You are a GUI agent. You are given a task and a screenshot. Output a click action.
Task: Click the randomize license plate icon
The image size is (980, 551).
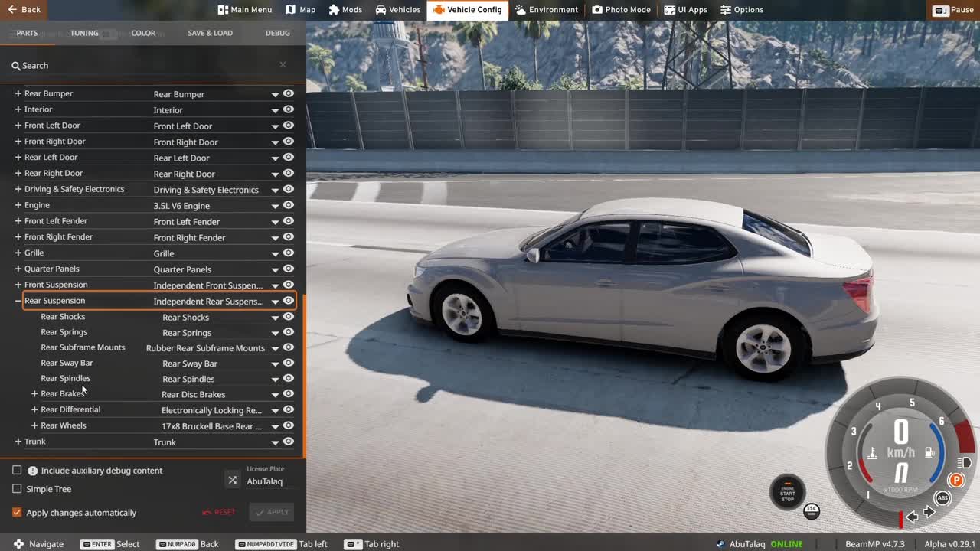(x=233, y=480)
